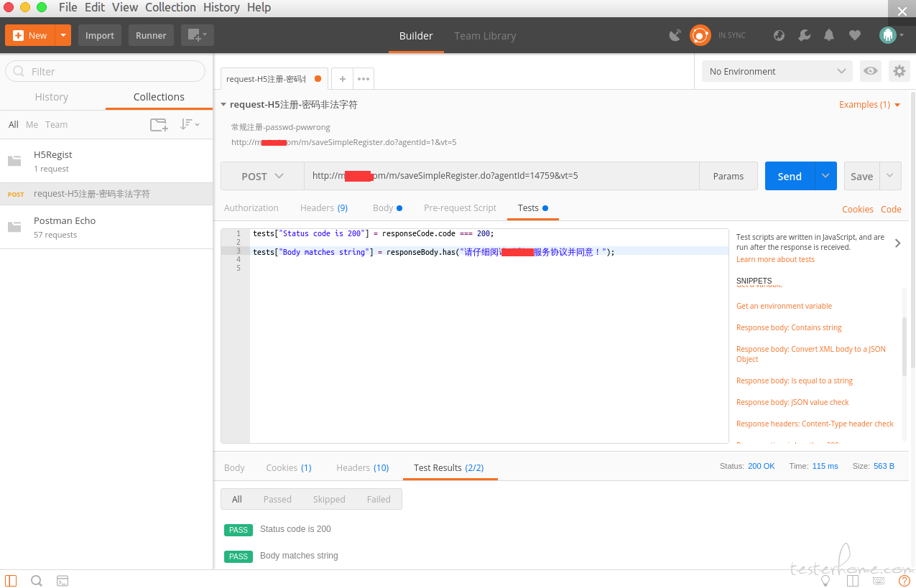Open the Cookies link

point(858,210)
